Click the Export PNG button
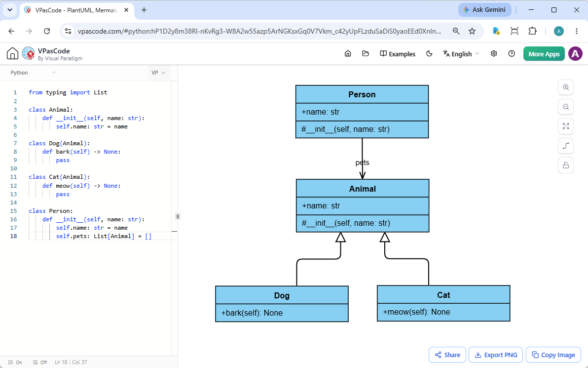Screen dimensions: 588x368 click(x=496, y=355)
